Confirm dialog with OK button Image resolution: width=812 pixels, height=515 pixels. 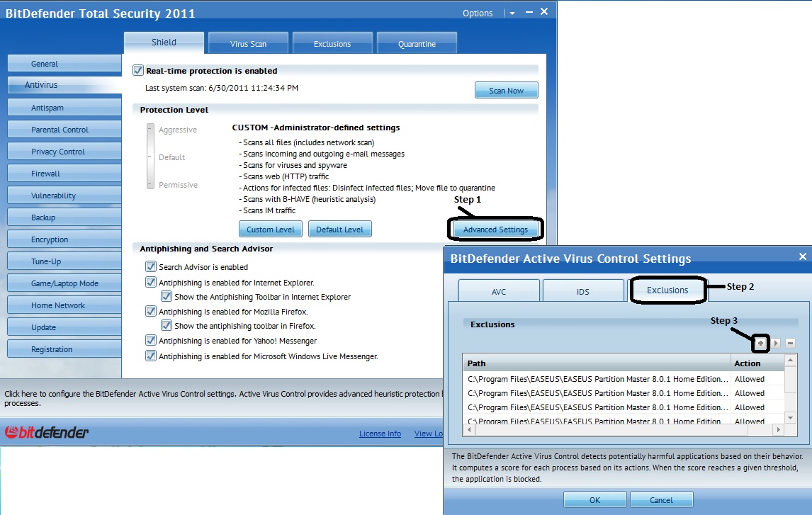595,500
